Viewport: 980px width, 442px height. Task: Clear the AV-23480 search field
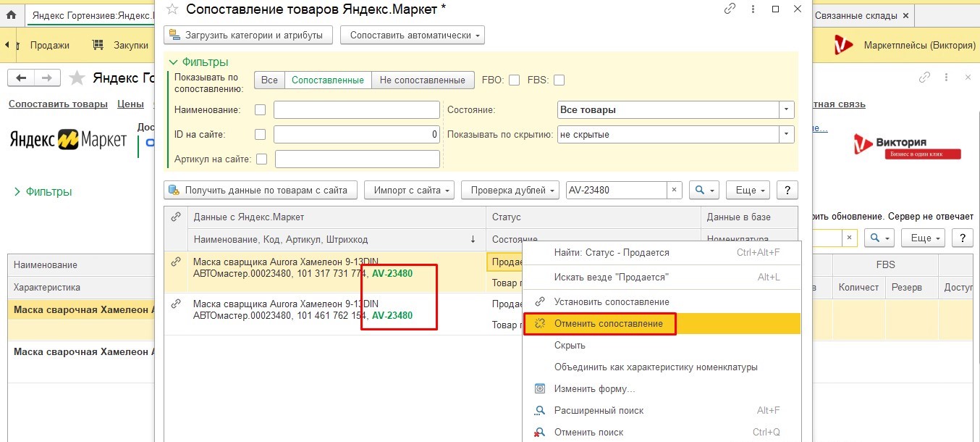click(674, 190)
